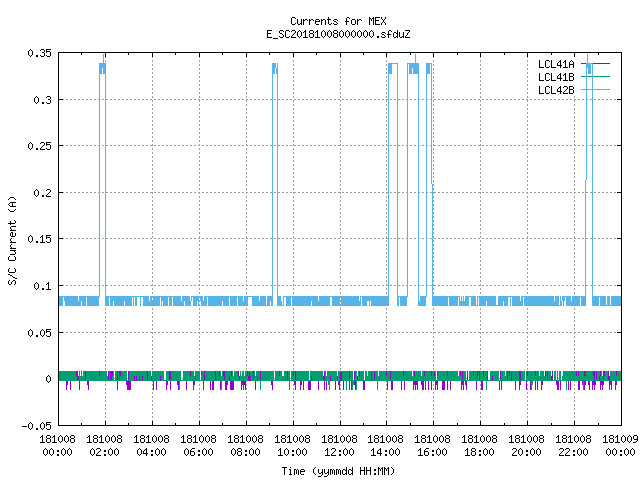640x480 pixels.
Task: Click the LCL42B legend label
Action: coord(556,90)
